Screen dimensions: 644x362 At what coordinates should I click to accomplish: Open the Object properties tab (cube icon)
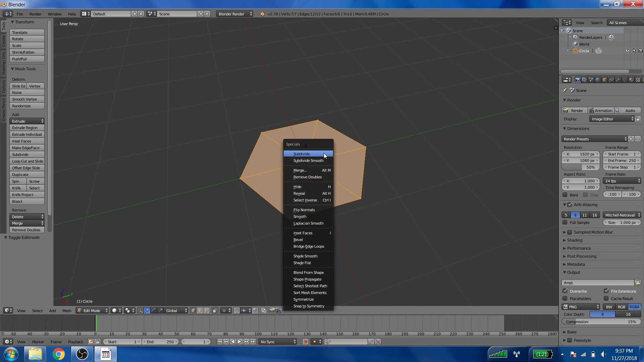coord(604,80)
